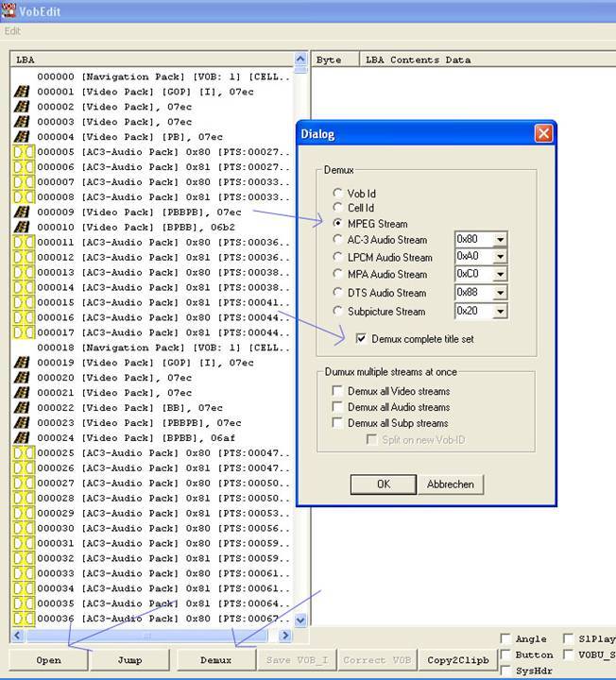Click the Byte column header

click(x=335, y=59)
